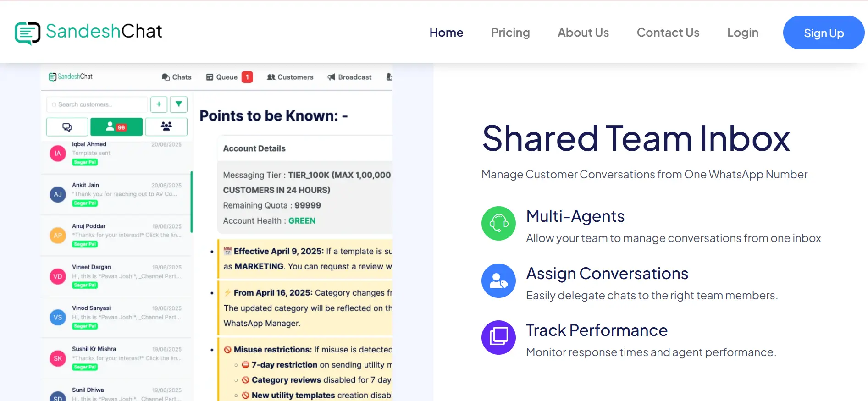Open the Ankit Jain conversation
Viewport: 868px width, 401px height.
(x=116, y=194)
